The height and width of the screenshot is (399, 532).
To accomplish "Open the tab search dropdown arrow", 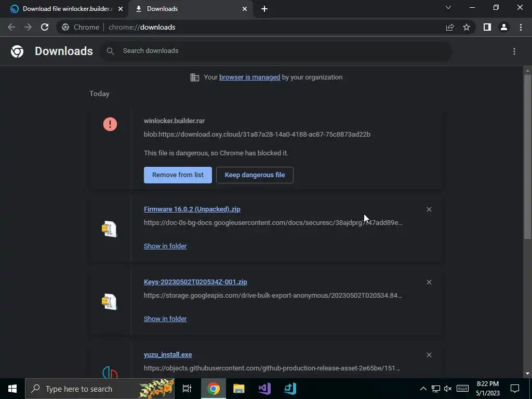I will (448, 7).
